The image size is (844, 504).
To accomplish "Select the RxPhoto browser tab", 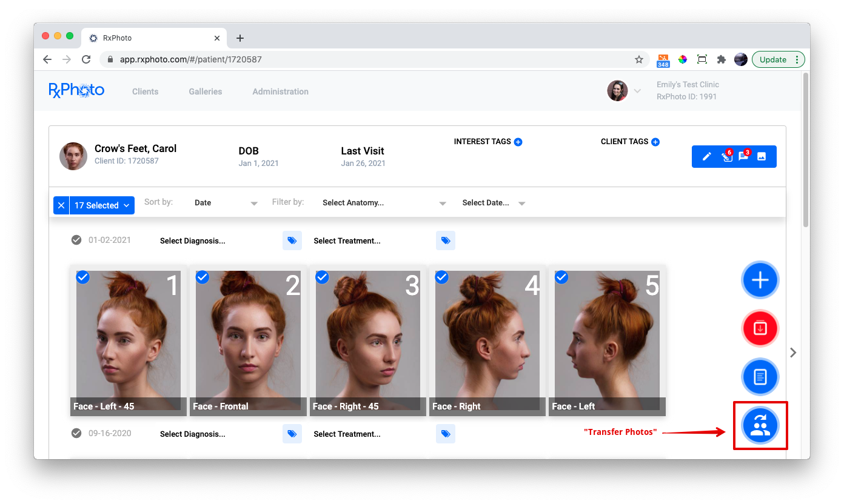I will tap(155, 38).
